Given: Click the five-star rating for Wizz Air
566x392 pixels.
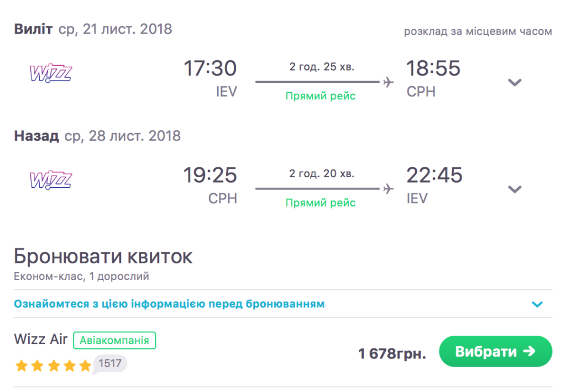Looking at the screenshot, I should click(x=53, y=365).
